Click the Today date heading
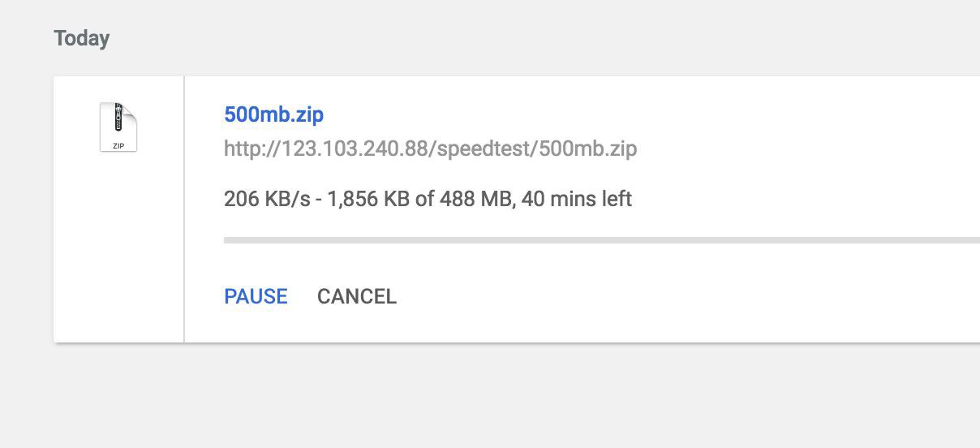The image size is (980, 448). [x=81, y=39]
